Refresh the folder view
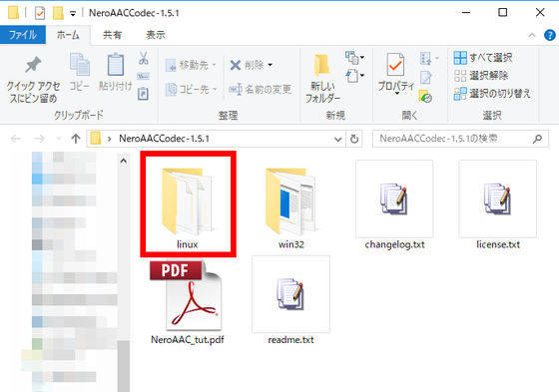The image size is (559, 392). (354, 139)
